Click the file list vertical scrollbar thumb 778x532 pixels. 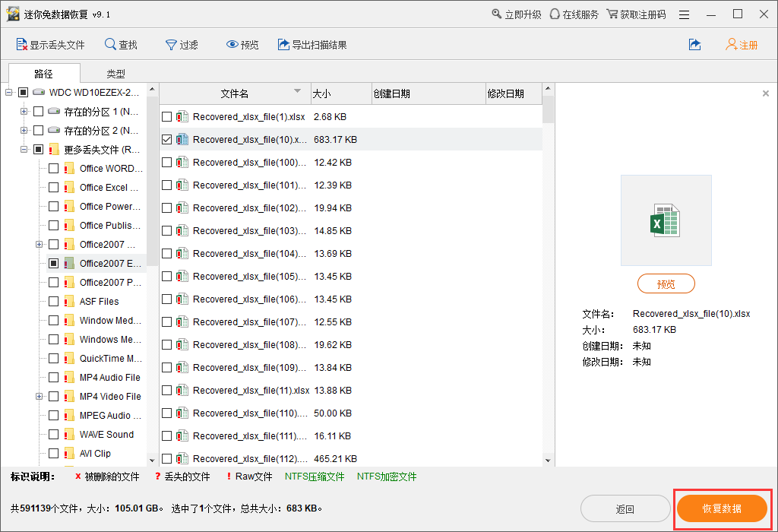point(548,109)
